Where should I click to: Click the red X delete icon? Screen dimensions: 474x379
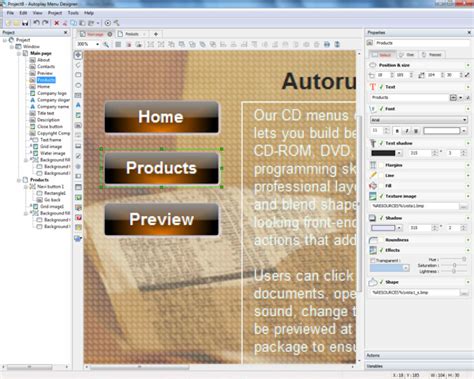pos(56,23)
